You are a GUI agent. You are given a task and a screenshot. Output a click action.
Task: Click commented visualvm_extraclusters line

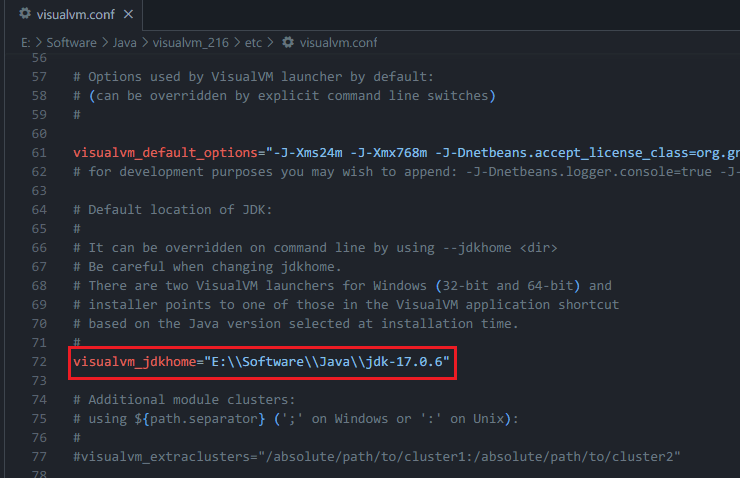click(377, 457)
